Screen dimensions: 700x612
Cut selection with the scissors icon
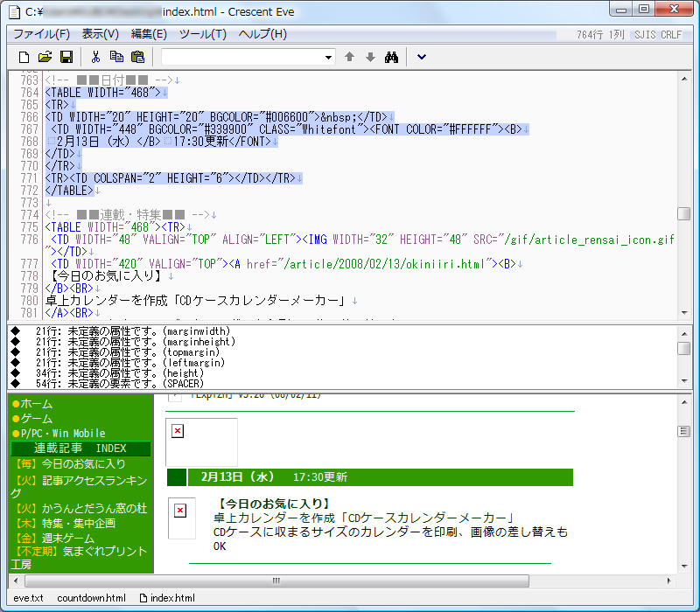point(95,57)
